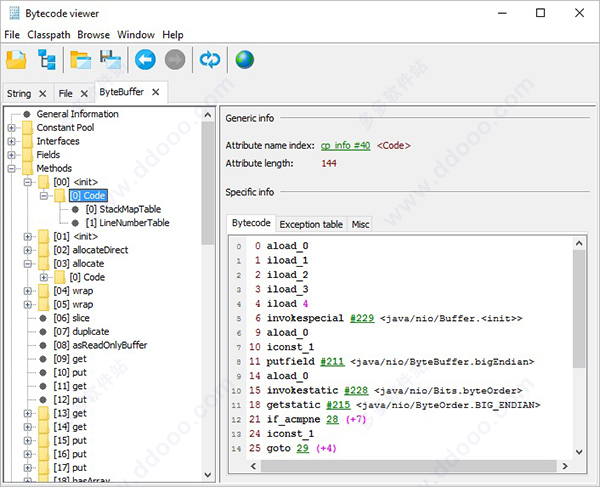This screenshot has height=487, width=600.
Task: Click the blue reload arrows icon
Action: point(210,60)
